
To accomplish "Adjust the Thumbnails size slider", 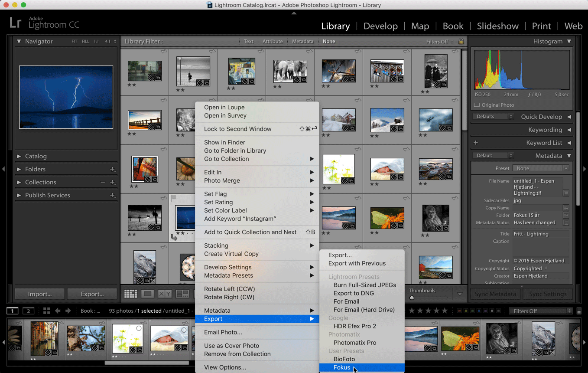I will point(412,298).
